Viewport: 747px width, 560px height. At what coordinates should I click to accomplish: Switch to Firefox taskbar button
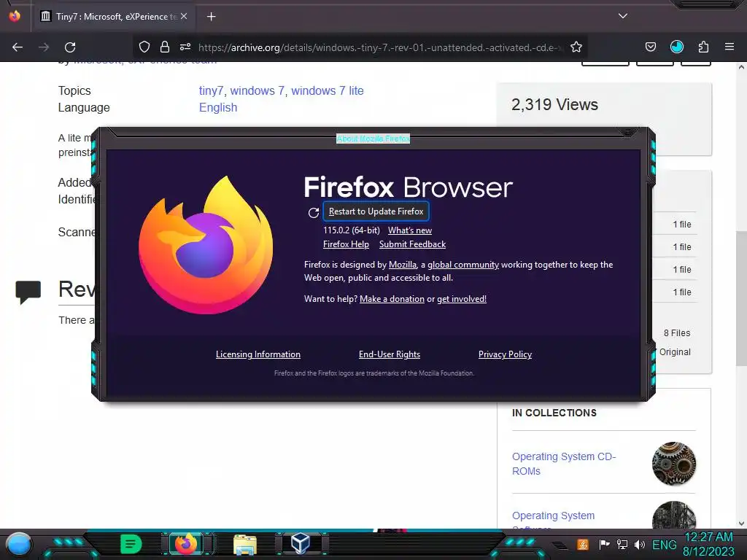pos(187,544)
